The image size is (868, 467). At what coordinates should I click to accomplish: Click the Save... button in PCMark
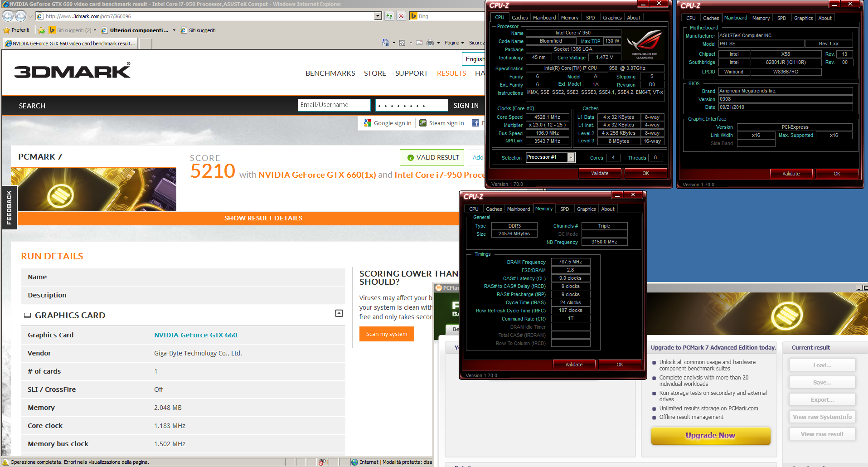822,383
